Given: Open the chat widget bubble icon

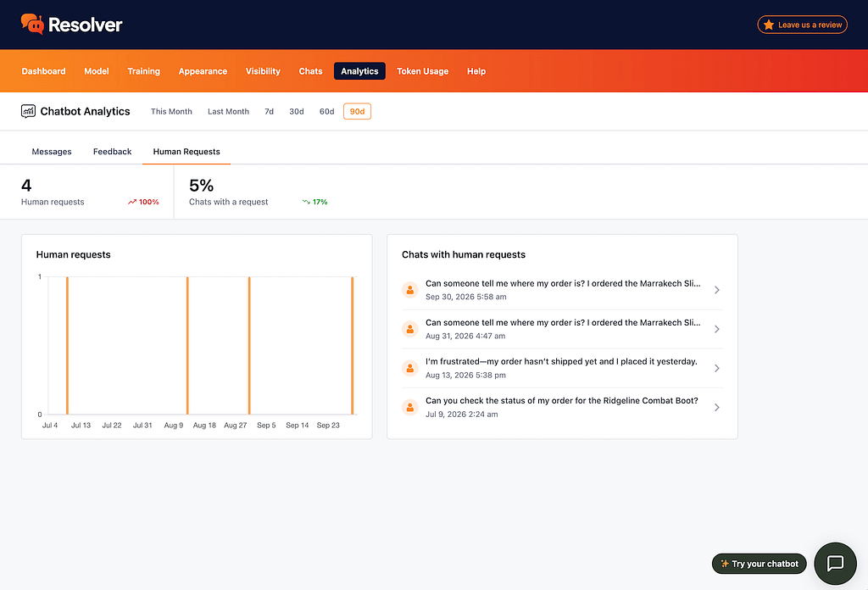Looking at the screenshot, I should 835,564.
